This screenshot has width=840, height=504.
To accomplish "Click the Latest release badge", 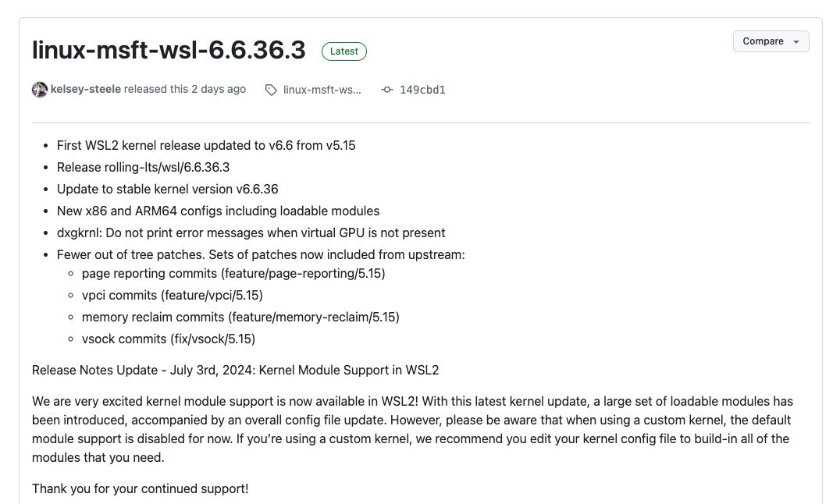I will pos(344,51).
